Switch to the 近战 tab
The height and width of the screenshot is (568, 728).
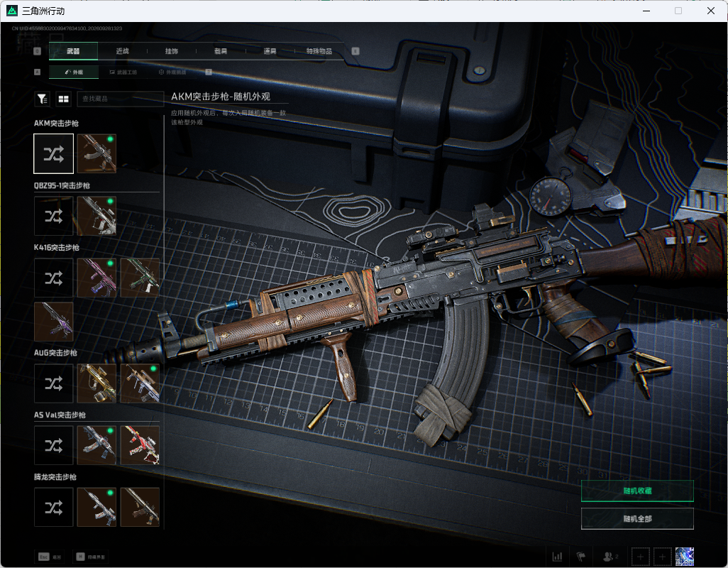click(x=123, y=51)
